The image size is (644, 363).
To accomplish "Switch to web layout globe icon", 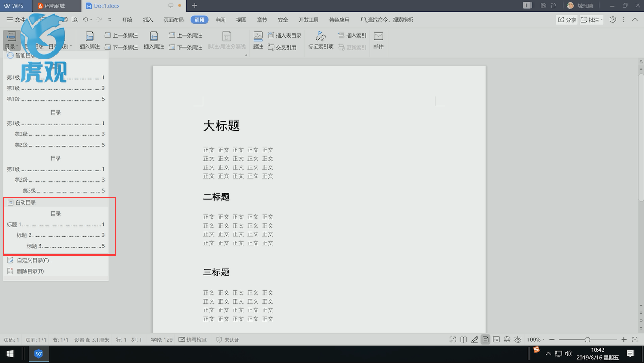I will 507,340.
